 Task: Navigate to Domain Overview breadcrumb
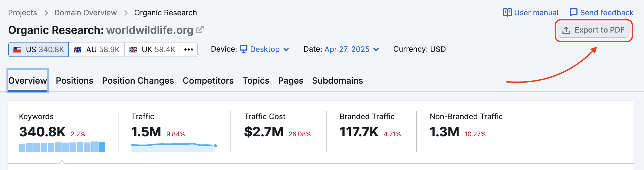tap(85, 13)
